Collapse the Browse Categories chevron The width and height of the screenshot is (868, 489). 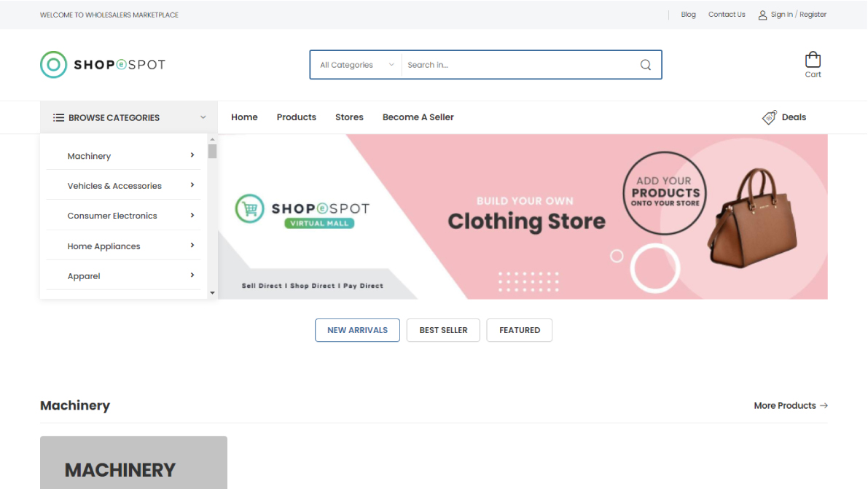[x=203, y=117]
